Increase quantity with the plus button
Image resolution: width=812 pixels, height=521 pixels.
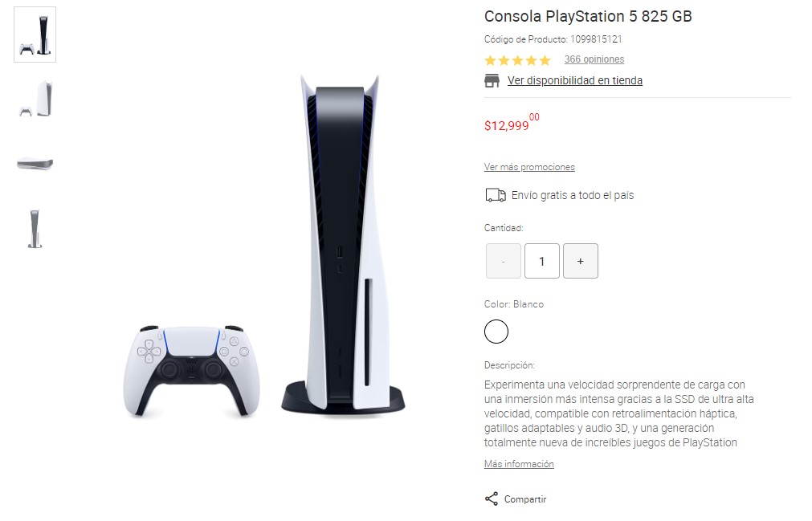tap(581, 261)
